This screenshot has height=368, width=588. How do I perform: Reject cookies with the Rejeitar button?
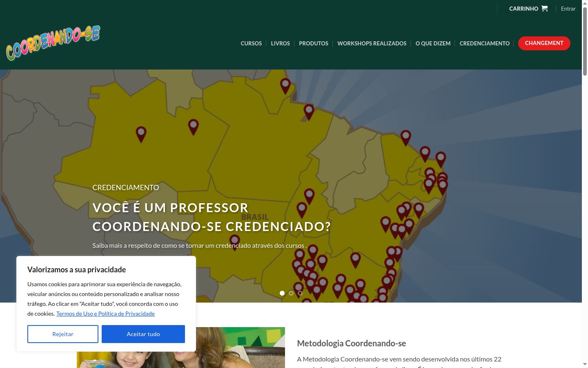pos(63,334)
